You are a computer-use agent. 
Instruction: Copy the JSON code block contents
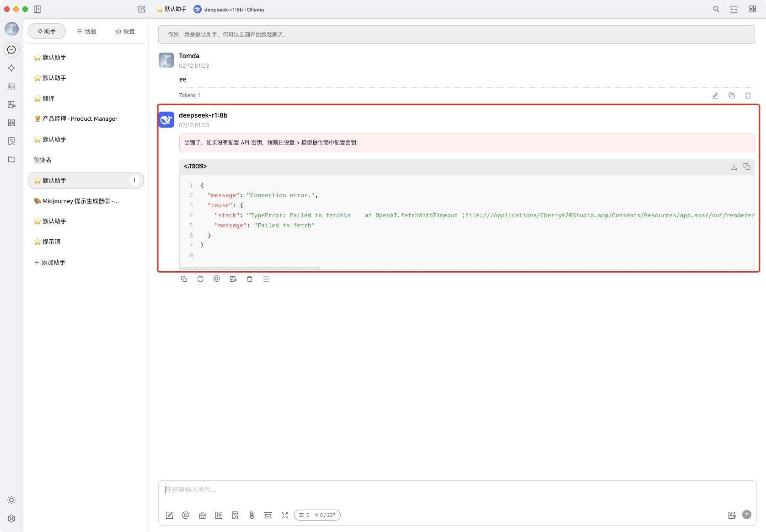click(x=747, y=167)
